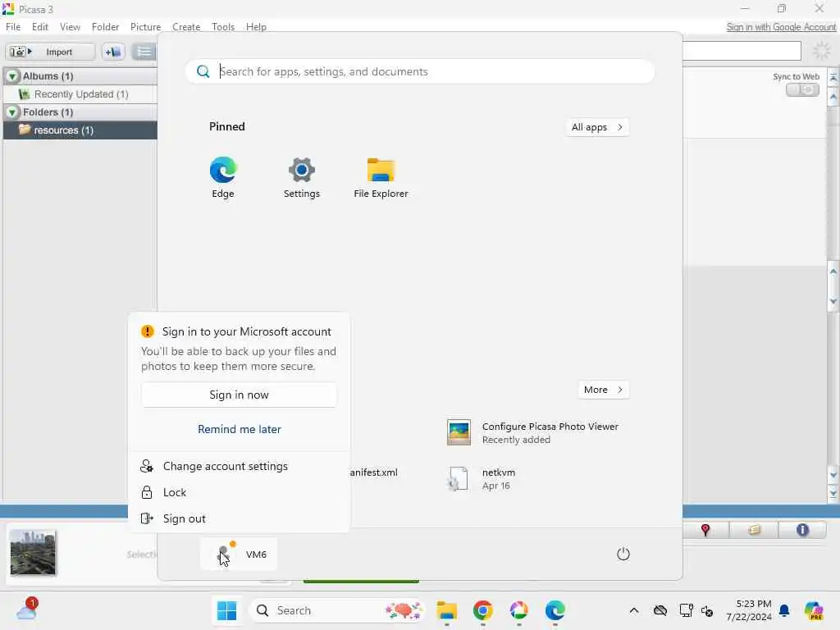Open Microsoft Edge from the taskbar

point(555,610)
